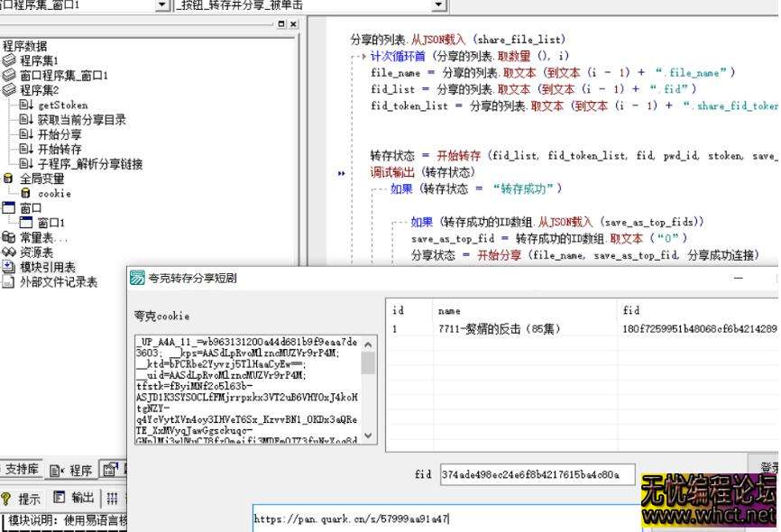Screen dimensions: 781x532
Task: Click the 模块引用表 module reference icon
Action: (7, 265)
